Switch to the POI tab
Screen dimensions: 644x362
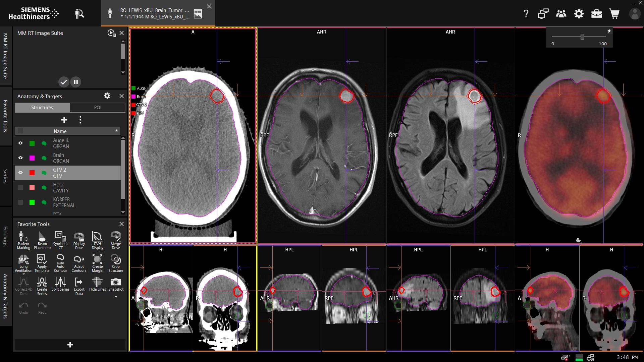(x=98, y=108)
